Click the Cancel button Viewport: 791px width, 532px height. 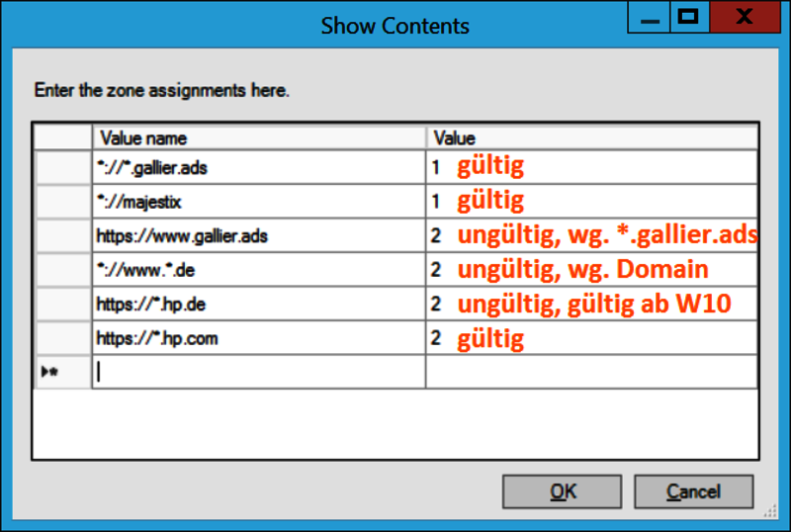tap(694, 491)
